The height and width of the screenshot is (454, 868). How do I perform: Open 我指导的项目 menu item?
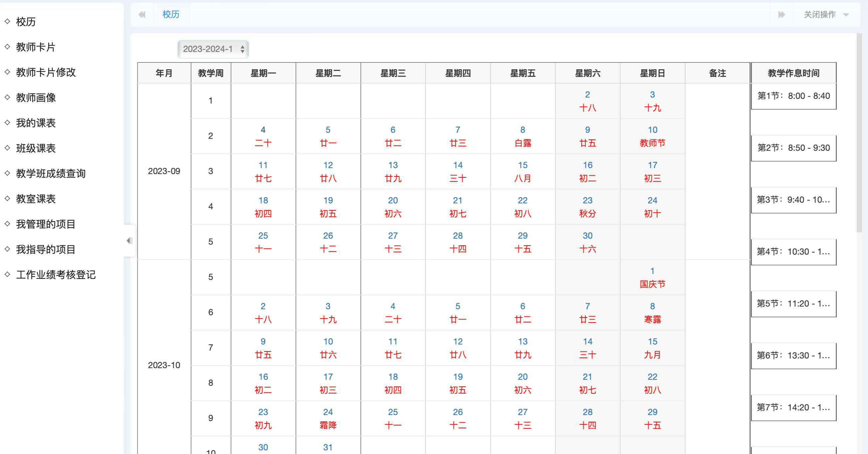(x=46, y=249)
